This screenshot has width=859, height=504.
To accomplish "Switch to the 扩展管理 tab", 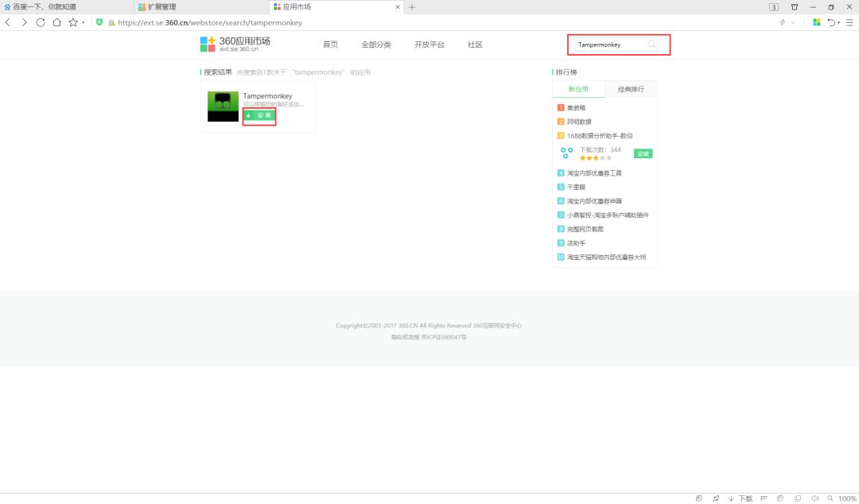I will pyautogui.click(x=161, y=7).
